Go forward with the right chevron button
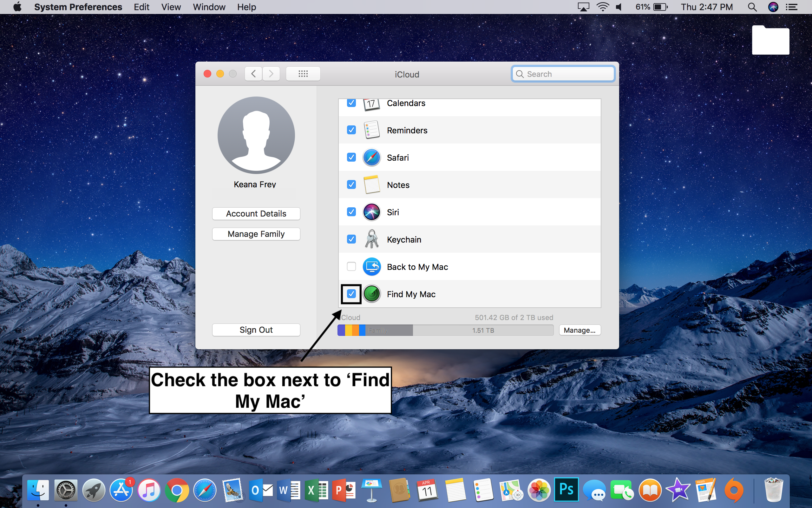 [271, 74]
